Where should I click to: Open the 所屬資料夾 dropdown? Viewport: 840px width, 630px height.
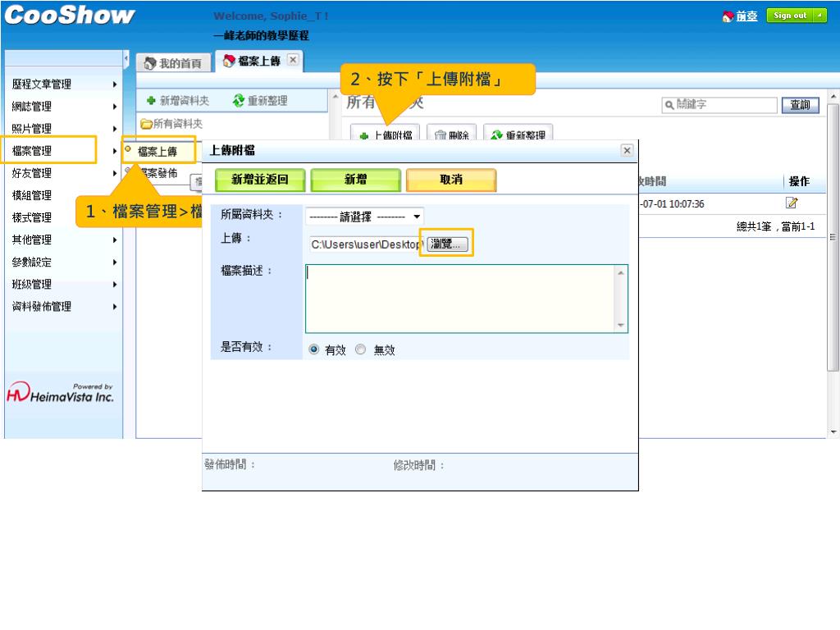tap(364, 217)
